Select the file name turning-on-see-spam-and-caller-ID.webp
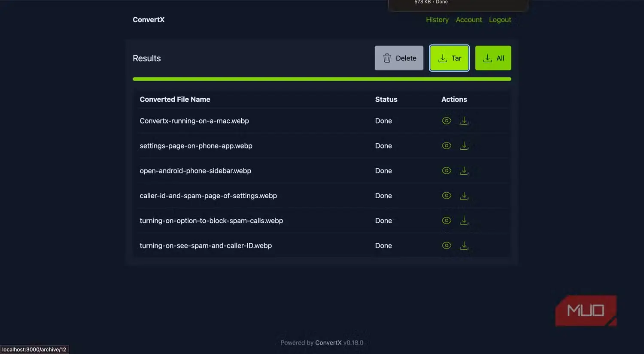Screen dimensions: 644x354 click(206, 245)
